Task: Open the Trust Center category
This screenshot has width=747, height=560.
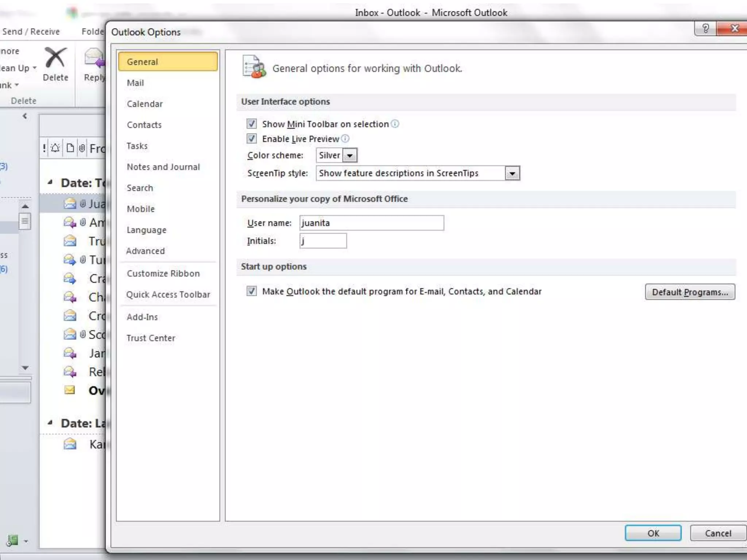Action: (x=151, y=338)
